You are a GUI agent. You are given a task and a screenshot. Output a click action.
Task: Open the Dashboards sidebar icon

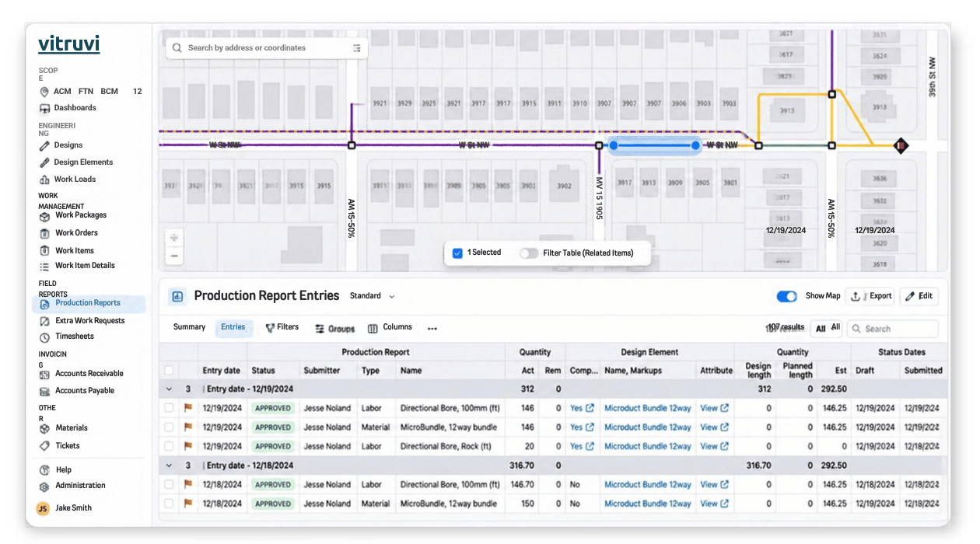coord(44,108)
